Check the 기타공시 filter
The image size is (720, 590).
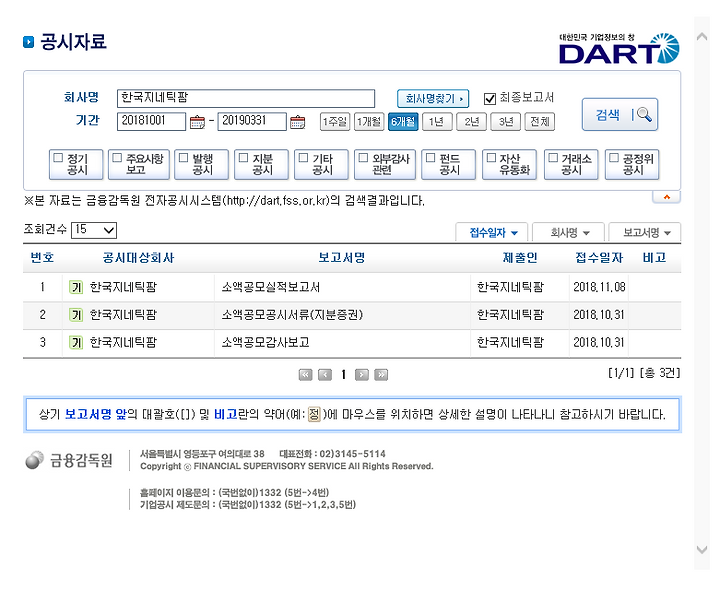click(x=304, y=158)
